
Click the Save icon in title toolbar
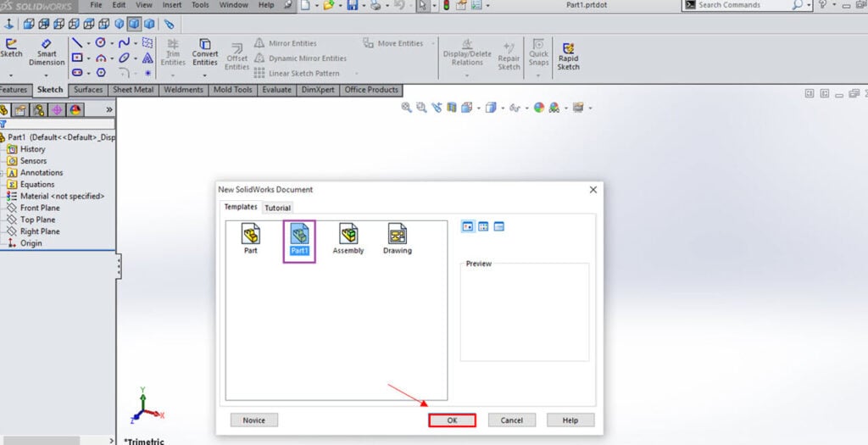click(x=352, y=5)
